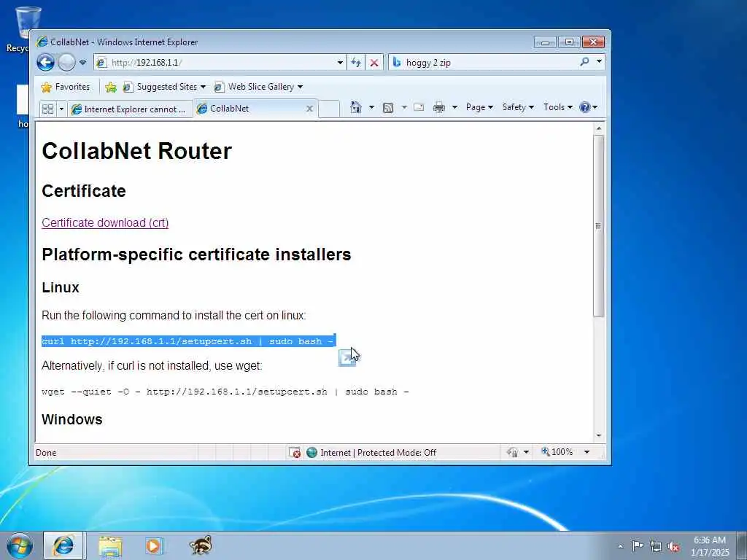Screen dimensions: 747x560
Task: Open the recent pages dropdown arrow
Action: (x=83, y=63)
